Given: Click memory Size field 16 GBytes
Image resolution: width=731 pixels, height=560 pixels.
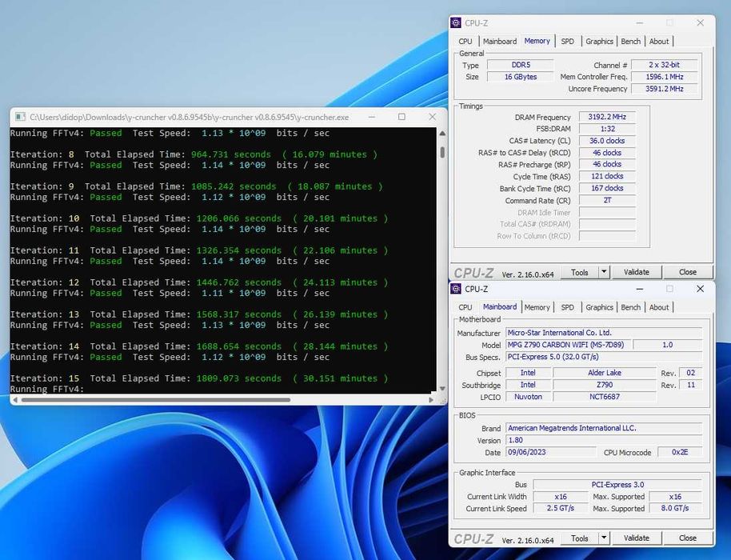Looking at the screenshot, I should (x=521, y=77).
